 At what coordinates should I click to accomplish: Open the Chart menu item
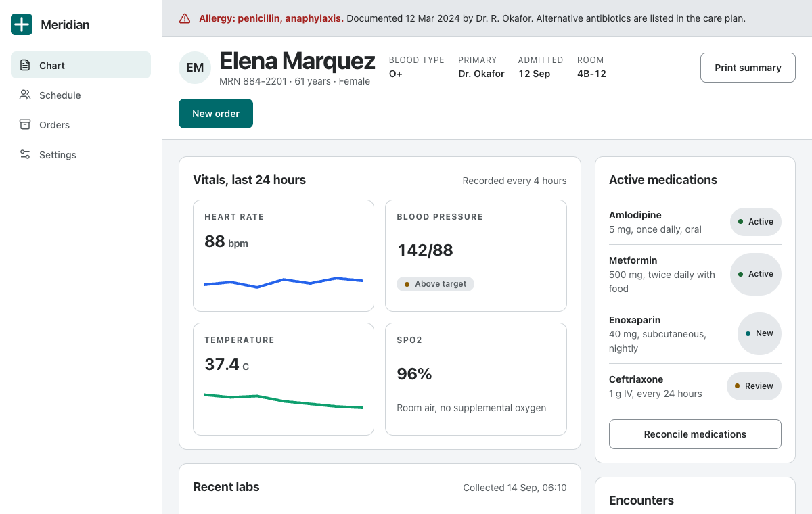(x=81, y=65)
